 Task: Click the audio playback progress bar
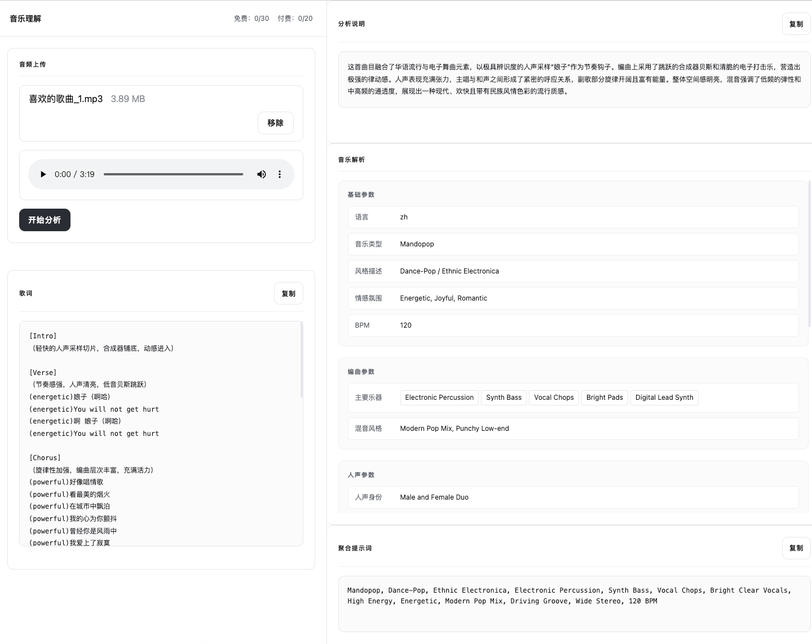[173, 174]
